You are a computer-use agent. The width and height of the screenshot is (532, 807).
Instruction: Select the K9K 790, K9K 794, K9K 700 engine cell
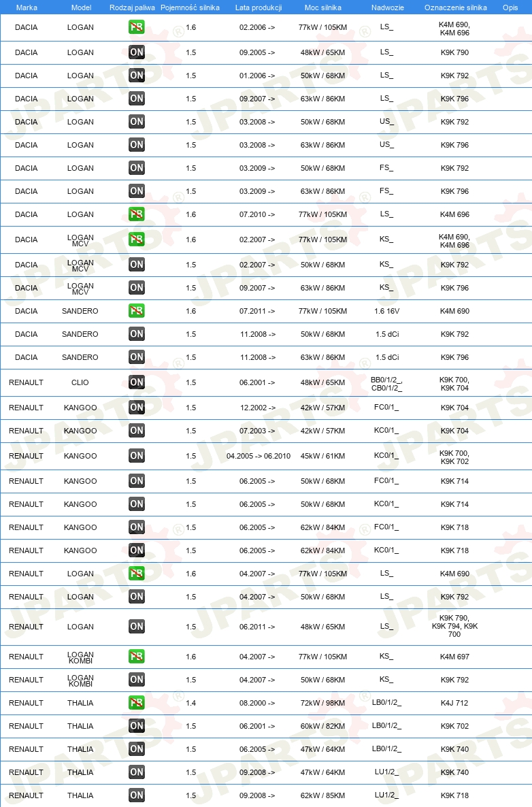click(x=454, y=627)
